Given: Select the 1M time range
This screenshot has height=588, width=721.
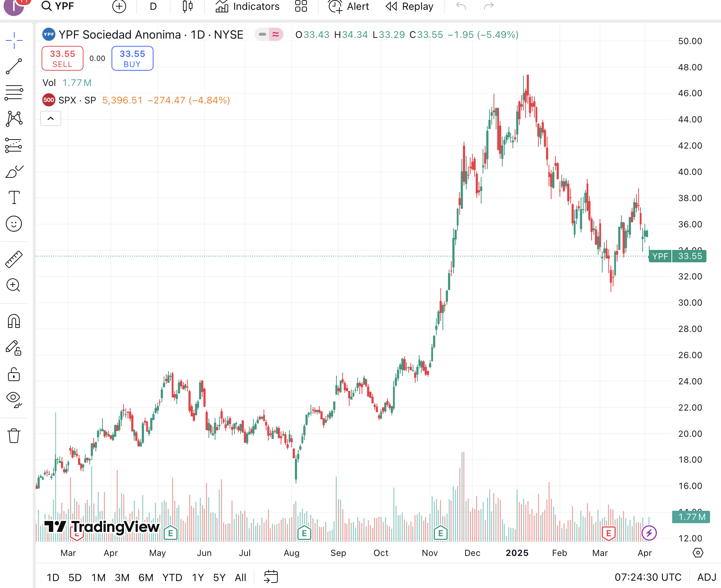Looking at the screenshot, I should (x=98, y=577).
